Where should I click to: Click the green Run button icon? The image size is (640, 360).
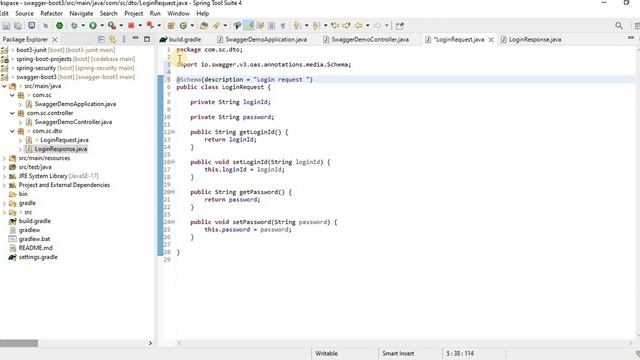[x=93, y=26]
